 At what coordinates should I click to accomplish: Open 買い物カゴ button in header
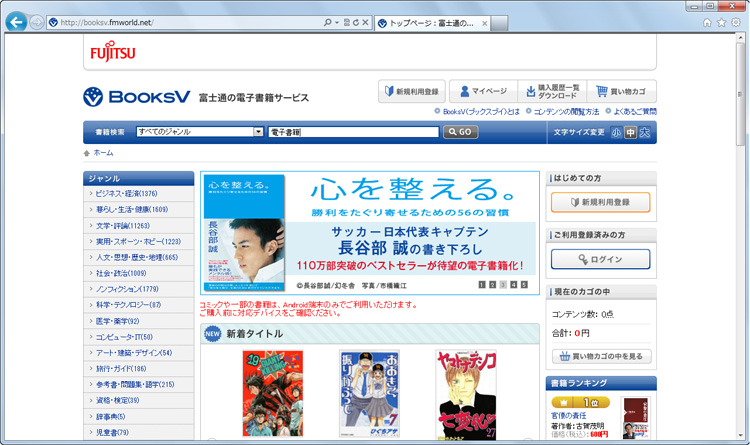(621, 91)
